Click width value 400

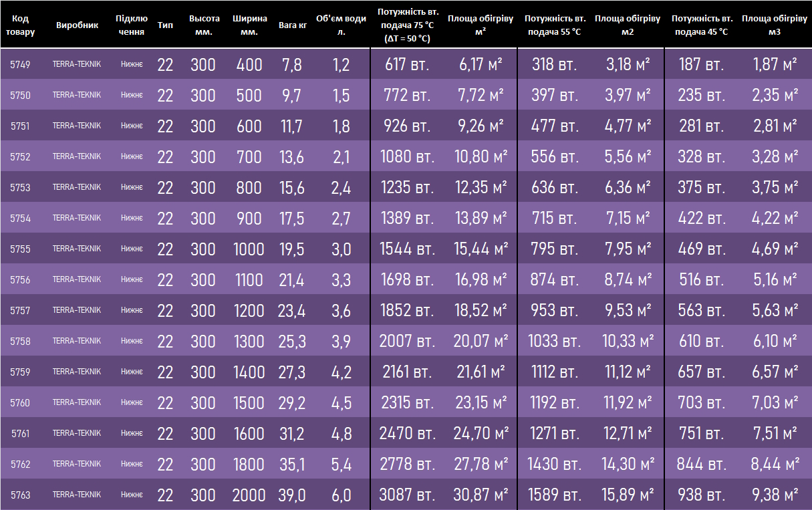[249, 65]
